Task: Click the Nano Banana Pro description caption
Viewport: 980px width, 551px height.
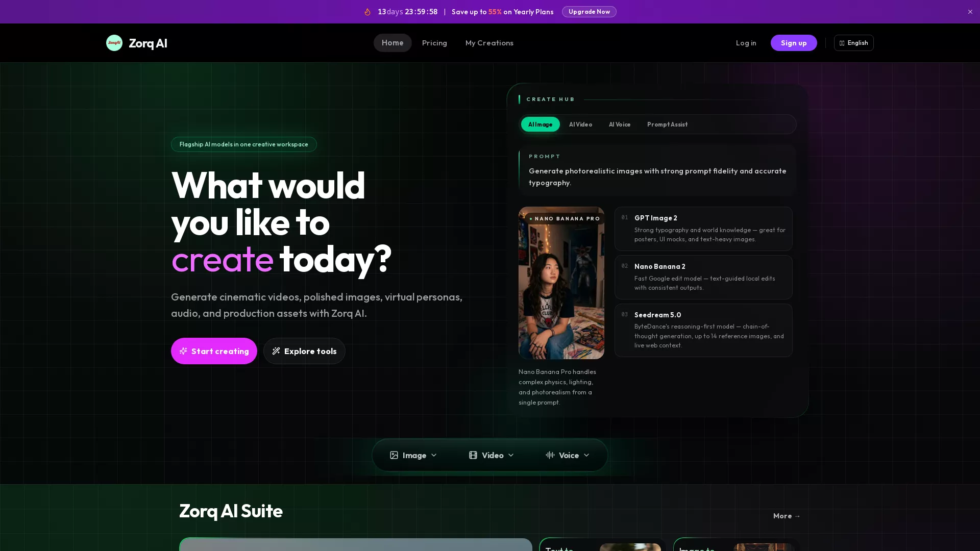Action: [557, 387]
